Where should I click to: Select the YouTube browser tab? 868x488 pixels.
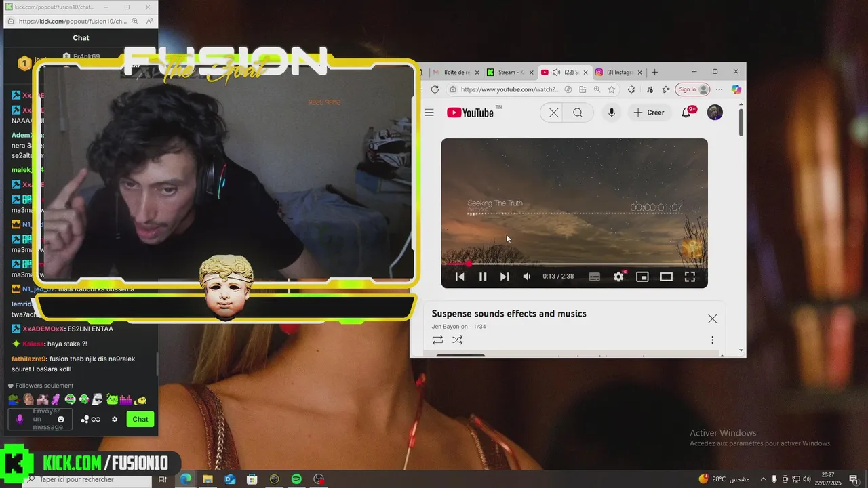pyautogui.click(x=565, y=72)
